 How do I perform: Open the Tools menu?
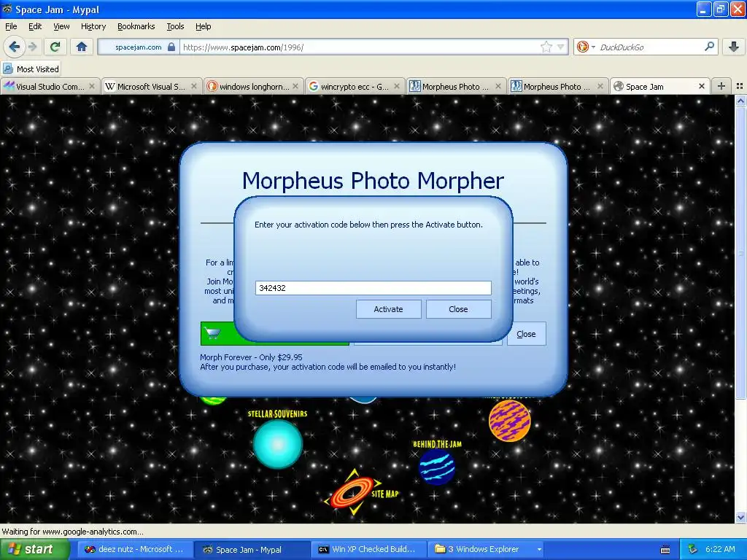pos(175,26)
